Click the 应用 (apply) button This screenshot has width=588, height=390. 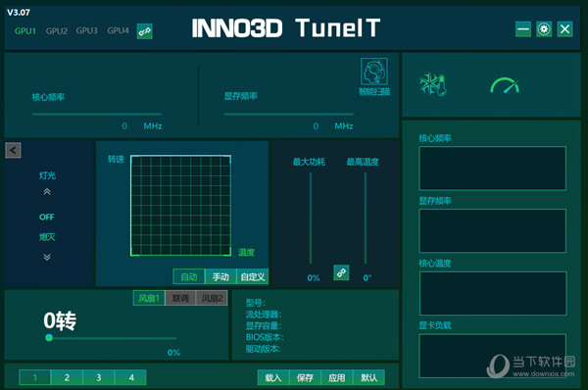coord(337,377)
